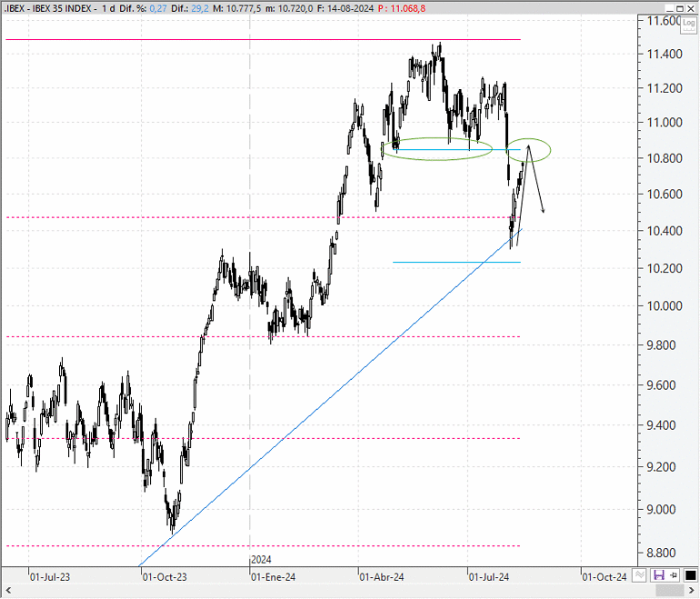
Task: Click the 01-Jul-24 date label
Action: (489, 577)
